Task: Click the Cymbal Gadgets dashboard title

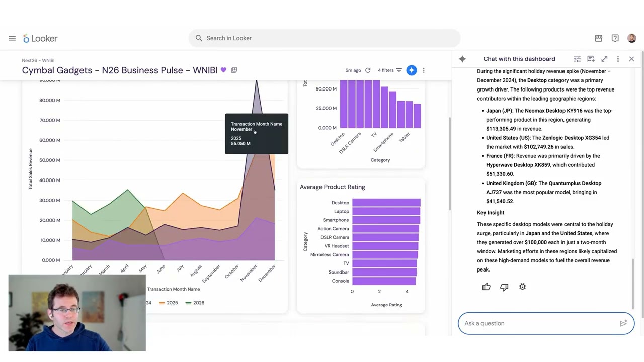Action: pos(120,70)
